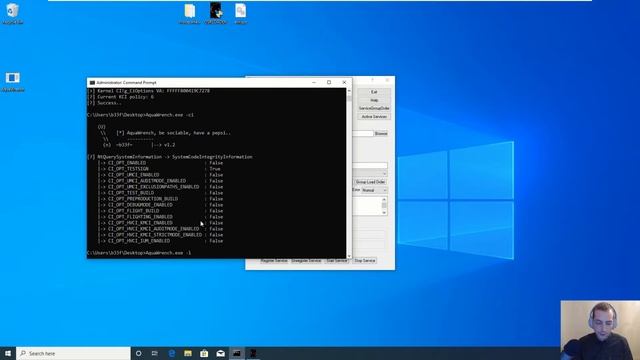Viewport: 640px width, 360px height.
Task: Open the dropdown above Group Load Order
Action: 370,174
